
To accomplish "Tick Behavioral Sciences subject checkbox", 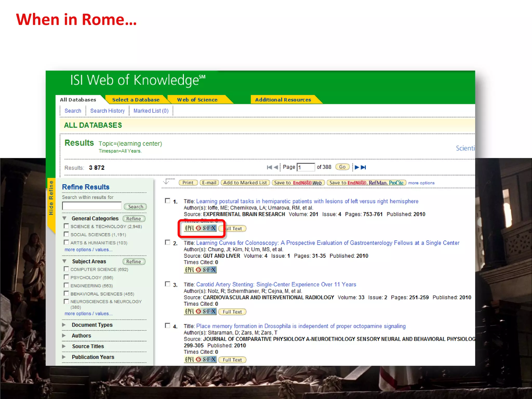I will 66,293.
